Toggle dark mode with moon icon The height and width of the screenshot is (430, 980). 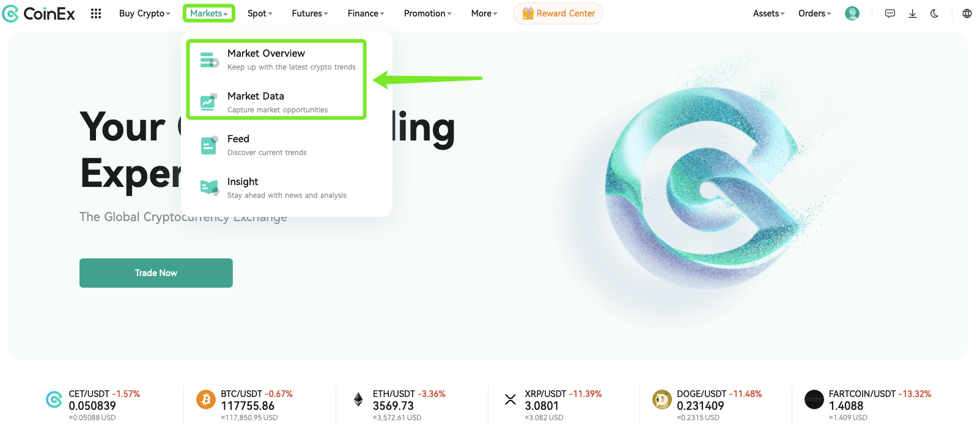click(934, 13)
